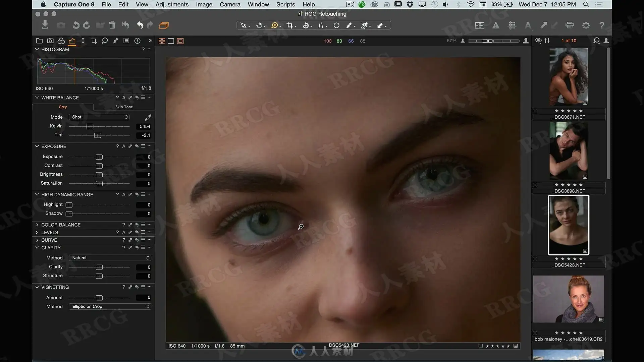The image size is (644, 362).
Task: Tick the color tag checkbox under viewer
Action: click(x=481, y=346)
